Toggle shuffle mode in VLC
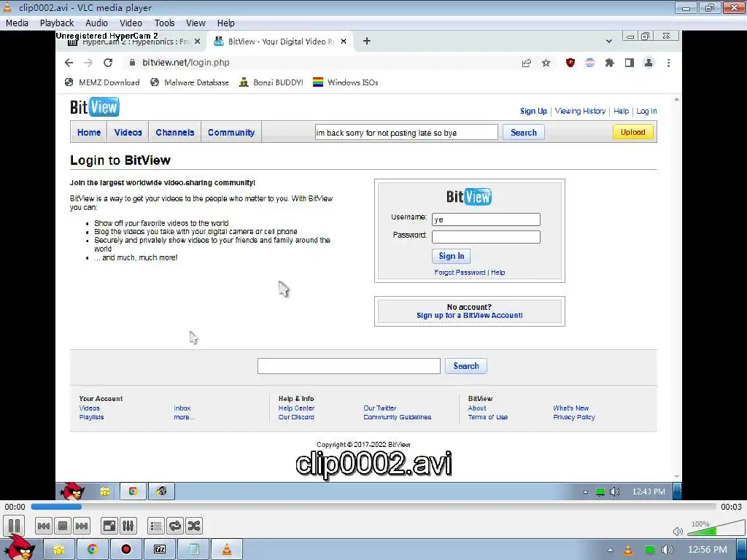 pos(194,526)
